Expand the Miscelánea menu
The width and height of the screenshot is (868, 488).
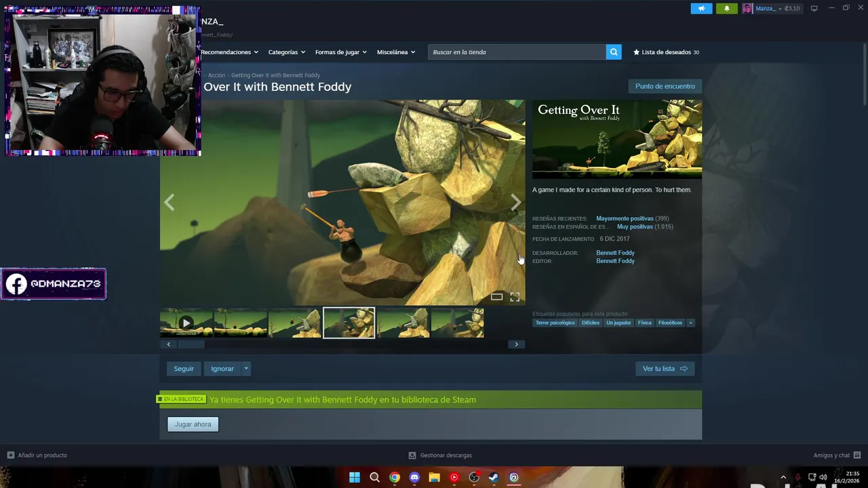click(395, 52)
